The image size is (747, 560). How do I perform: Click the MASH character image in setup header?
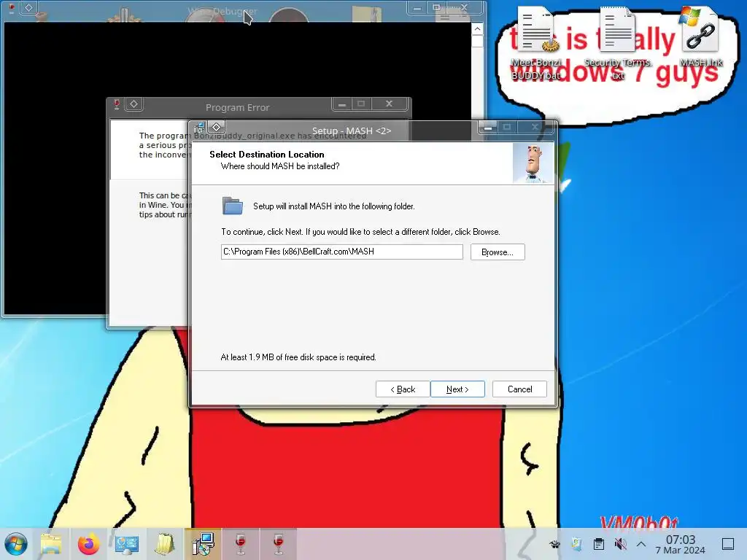(533, 163)
